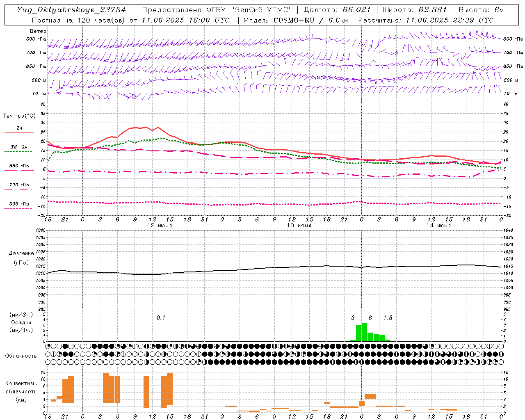Click the forecast start 11.06.2025 18:00 UTC

(185, 20)
